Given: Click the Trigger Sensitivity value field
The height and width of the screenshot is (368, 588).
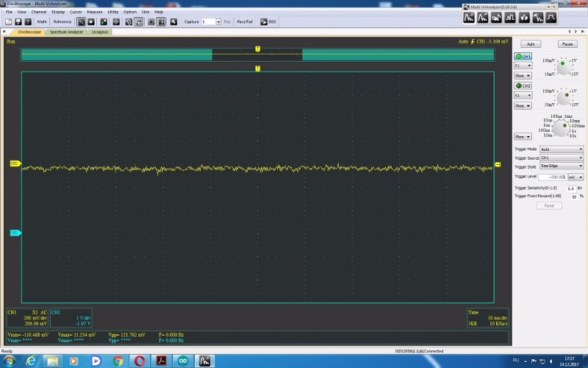Looking at the screenshot, I should [x=571, y=188].
